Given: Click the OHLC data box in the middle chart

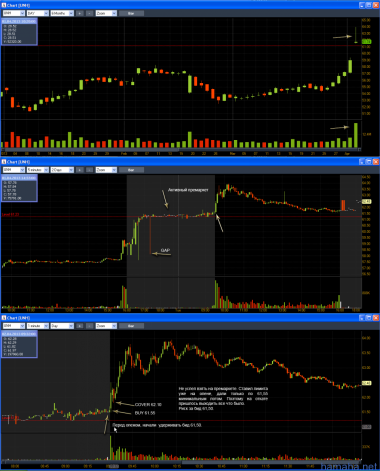Looking at the screenshot, I should click(19, 188).
